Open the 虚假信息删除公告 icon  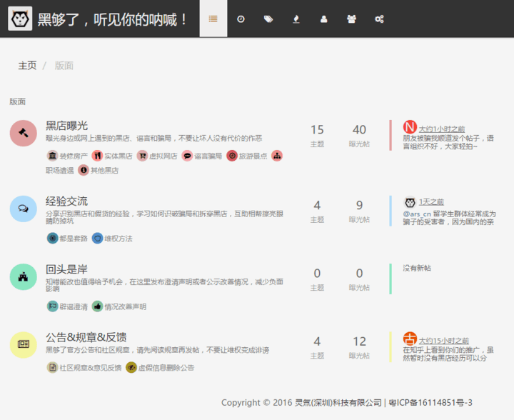coord(131,368)
